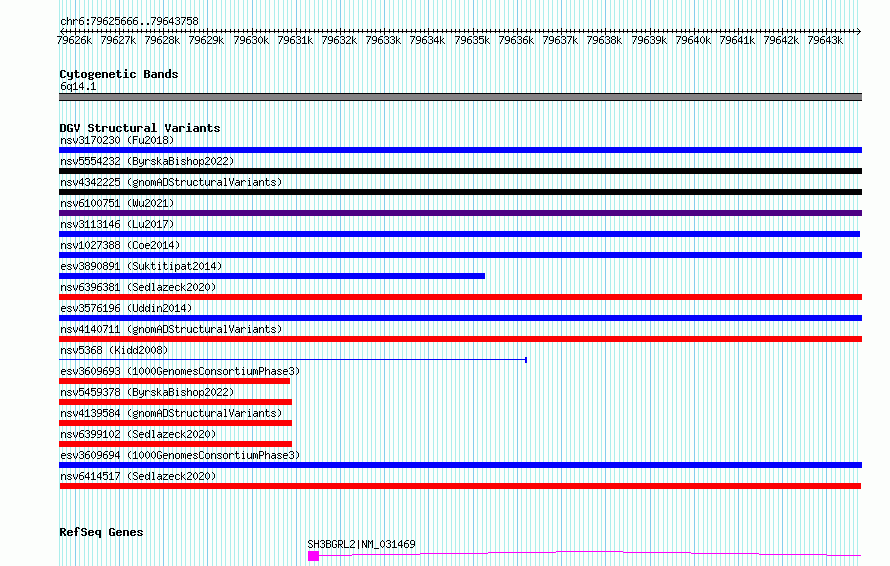Click the blue esv3576196 variant bar
The width and height of the screenshot is (890, 566).
click(460, 318)
